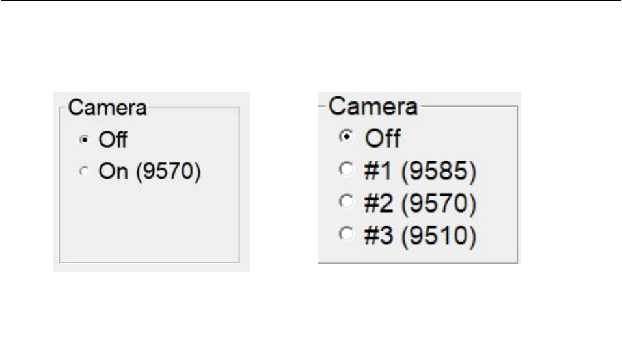This screenshot has width=622, height=364.
Task: Click blank space right of #1 (9585) option
Action: coord(498,170)
